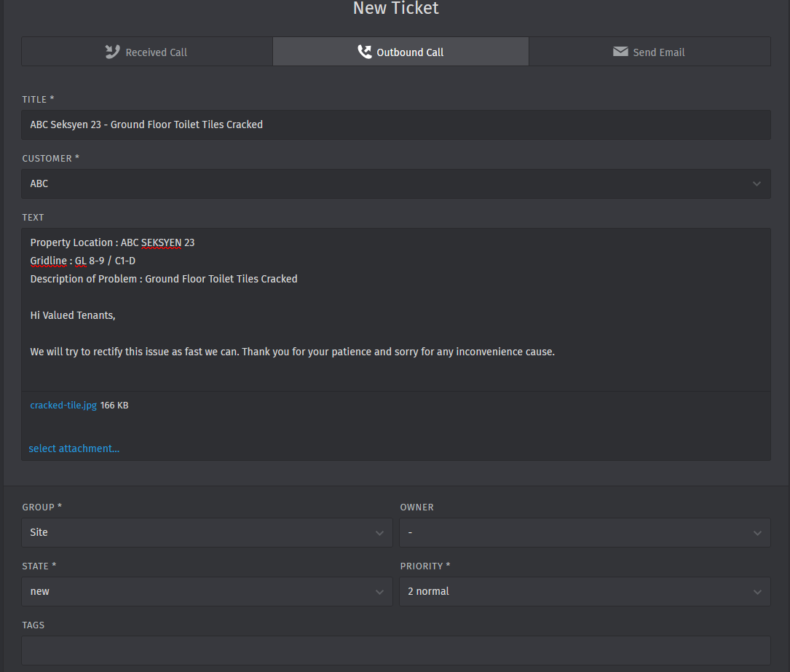Click the Send Email envelope icon

pyautogui.click(x=620, y=52)
